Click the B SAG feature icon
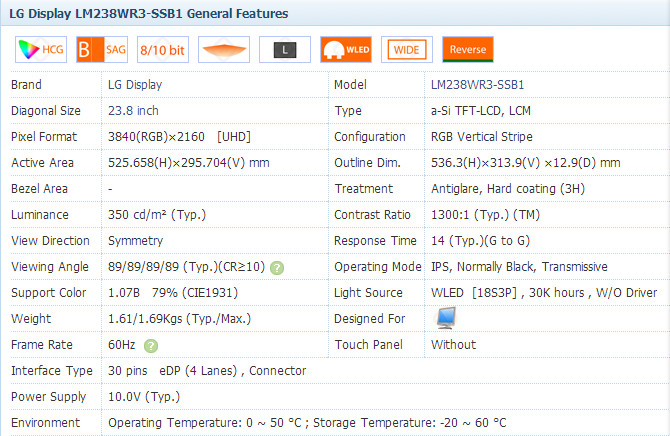 (x=102, y=50)
